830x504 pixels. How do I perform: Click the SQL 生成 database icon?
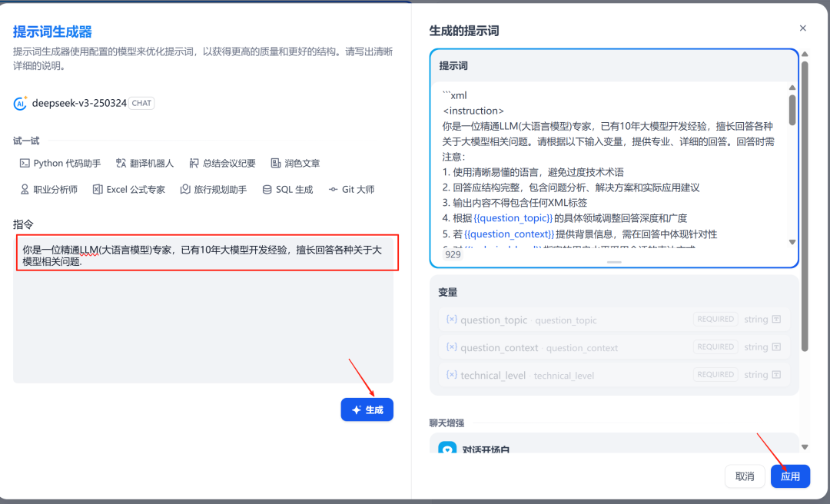tap(267, 190)
